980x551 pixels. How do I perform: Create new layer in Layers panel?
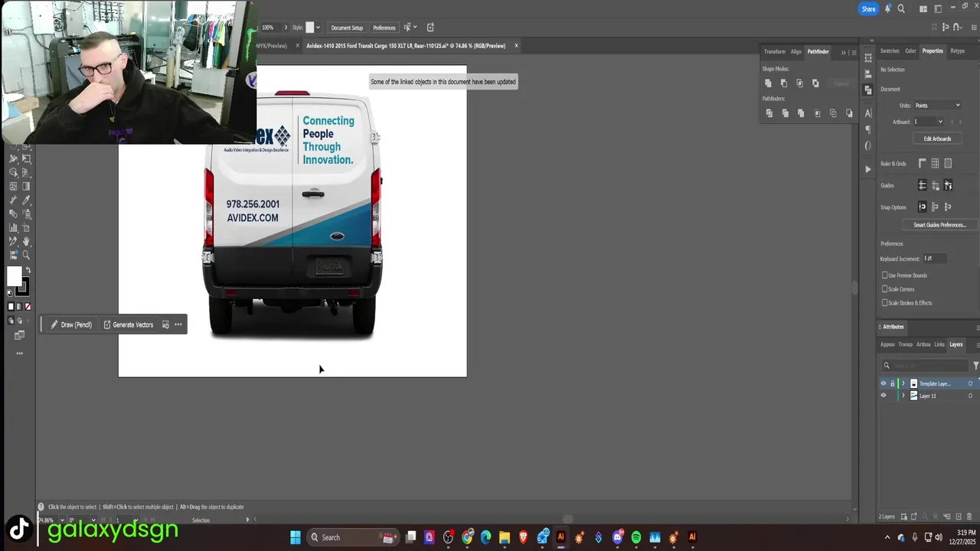click(x=959, y=517)
